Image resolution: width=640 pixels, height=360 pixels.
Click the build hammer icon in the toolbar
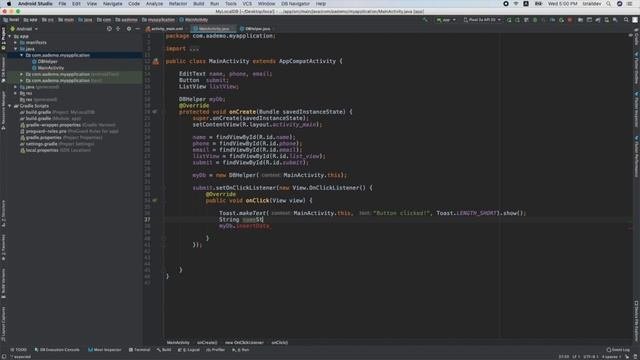425,20
